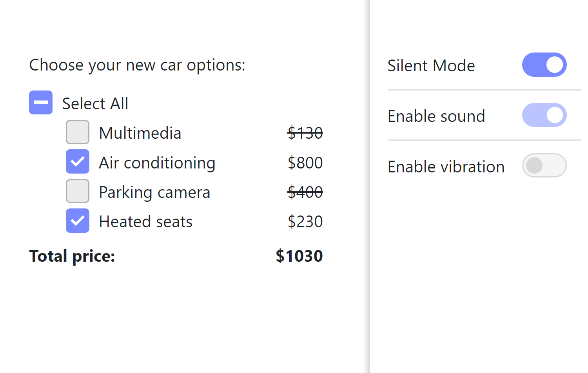This screenshot has height=373, width=588.
Task: Click the $230 heated seats price
Action: (x=305, y=222)
